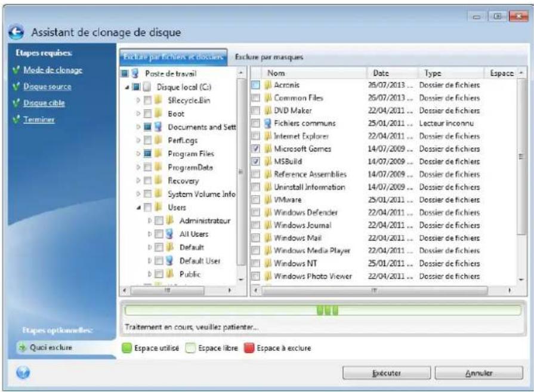Viewport: 534px width, 392px height.
Task: Click the green checkmark beside Mode de clonage
Action: (16, 70)
